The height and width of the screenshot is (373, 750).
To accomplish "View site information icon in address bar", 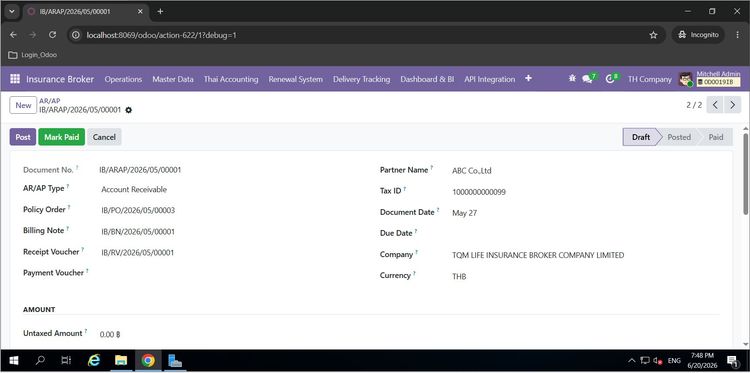I will pyautogui.click(x=76, y=35).
